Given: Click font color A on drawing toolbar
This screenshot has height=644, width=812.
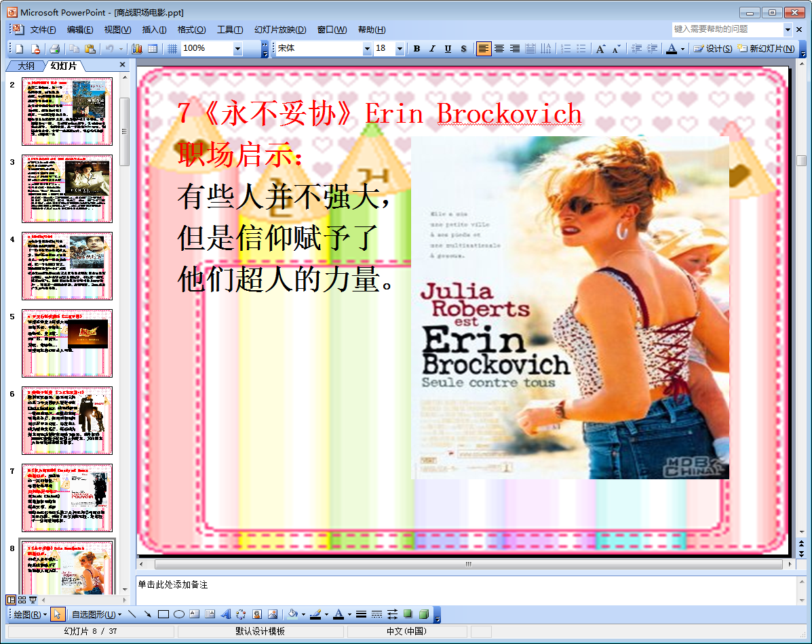Looking at the screenshot, I should (x=339, y=614).
